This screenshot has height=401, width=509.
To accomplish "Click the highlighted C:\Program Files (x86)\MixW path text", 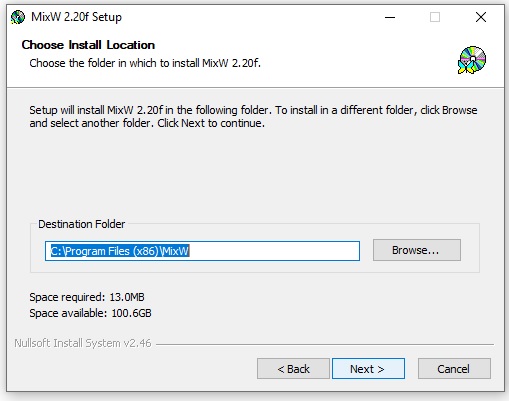I will point(120,251).
